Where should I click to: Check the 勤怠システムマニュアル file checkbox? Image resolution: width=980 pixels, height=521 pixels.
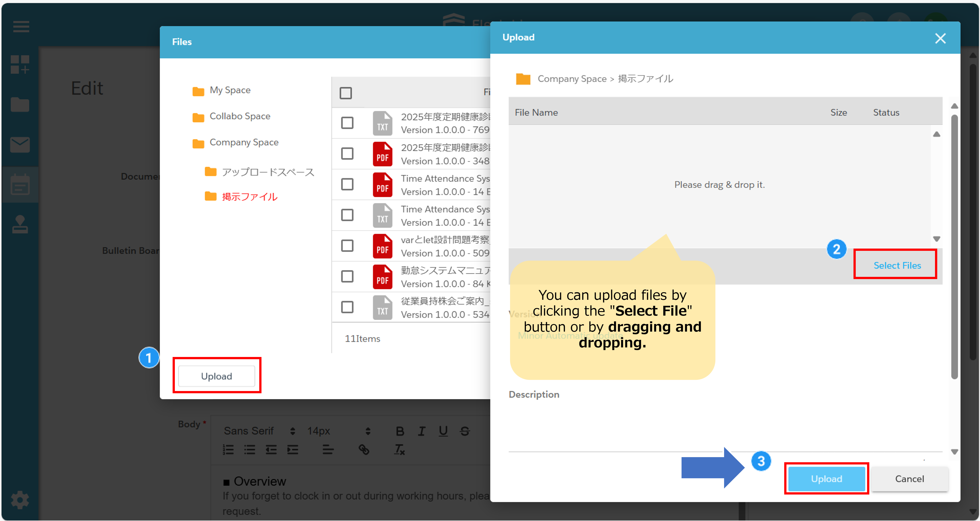347,277
